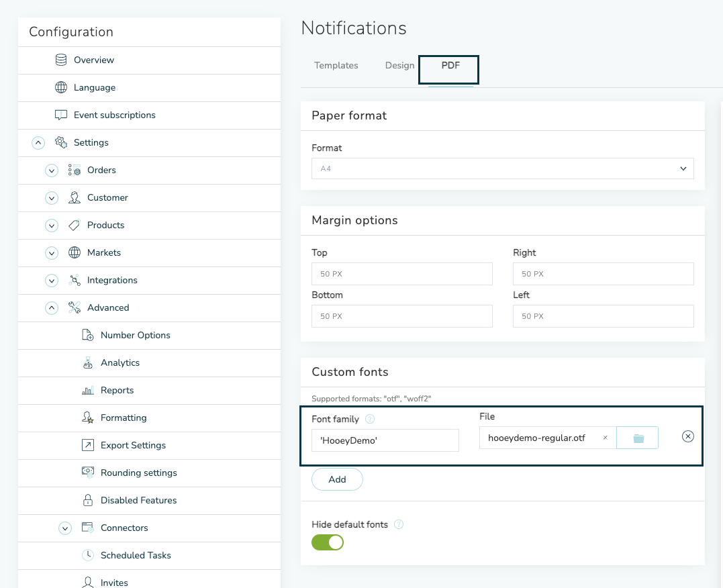The width and height of the screenshot is (723, 588).
Task: Open Number Options in Advanced settings
Action: 135,335
